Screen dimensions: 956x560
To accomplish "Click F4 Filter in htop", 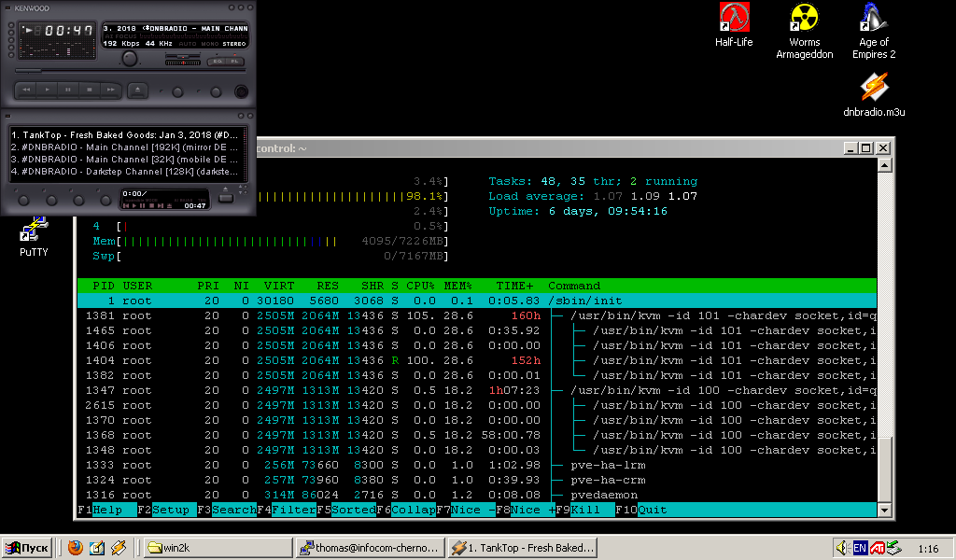I will click(287, 510).
